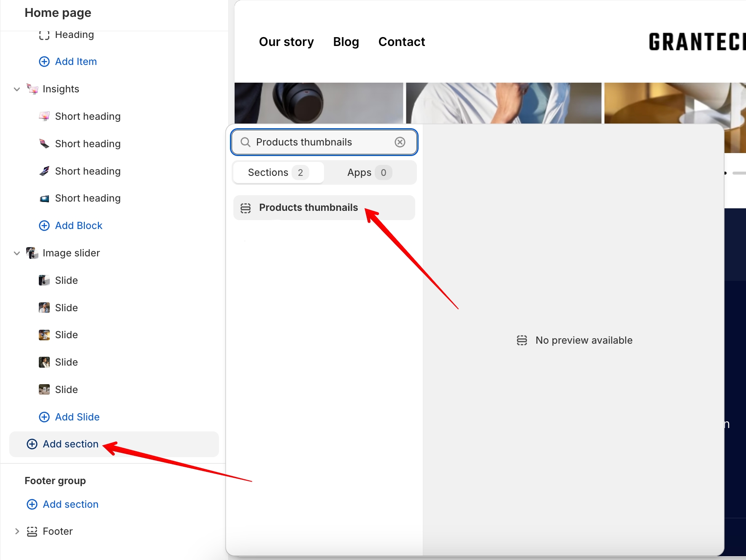Click into the Products thumbnails search field
Viewport: 746px width, 560px height.
pyautogui.click(x=321, y=142)
